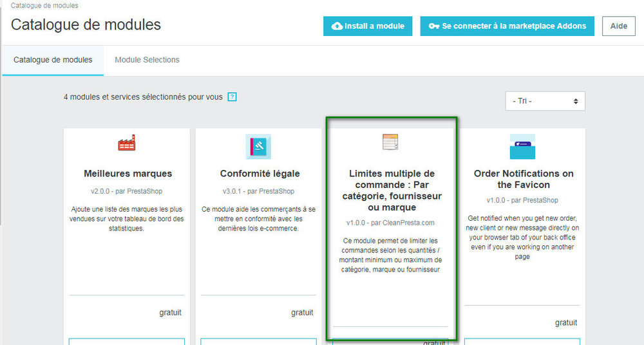Click the Order Notifications folder icon
Screen dimensions: 644x345
pos(522,147)
